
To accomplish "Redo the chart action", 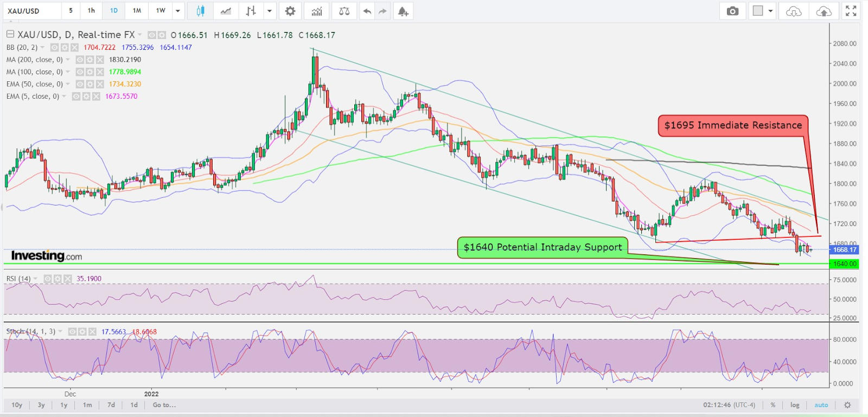I will point(382,11).
